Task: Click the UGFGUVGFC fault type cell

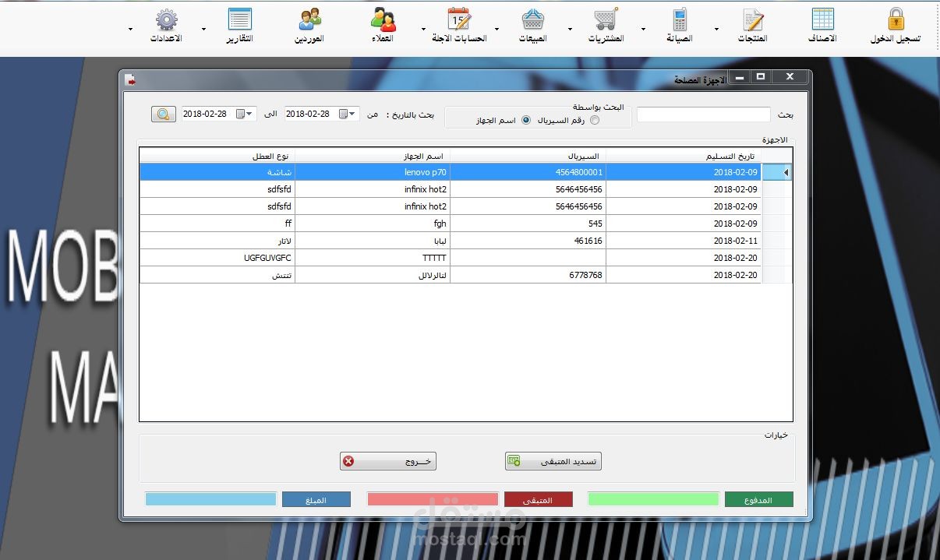Action: tap(218, 258)
